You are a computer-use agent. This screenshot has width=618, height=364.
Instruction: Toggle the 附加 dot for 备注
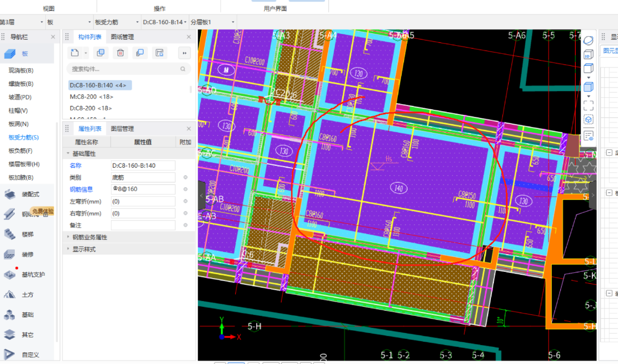tap(185, 225)
